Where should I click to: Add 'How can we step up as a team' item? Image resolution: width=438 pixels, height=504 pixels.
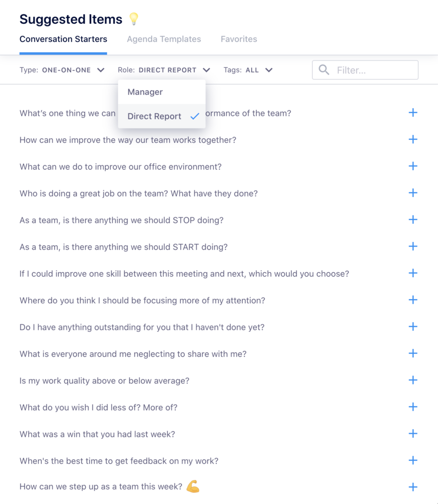pos(413,487)
